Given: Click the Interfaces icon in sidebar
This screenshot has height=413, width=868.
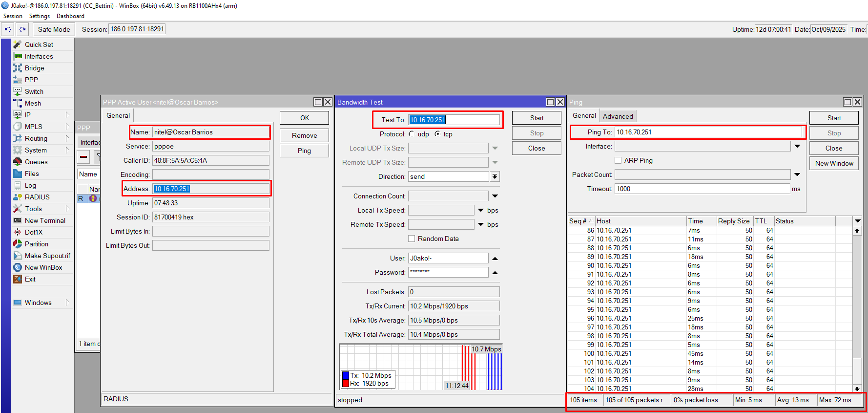Looking at the screenshot, I should click(x=18, y=56).
